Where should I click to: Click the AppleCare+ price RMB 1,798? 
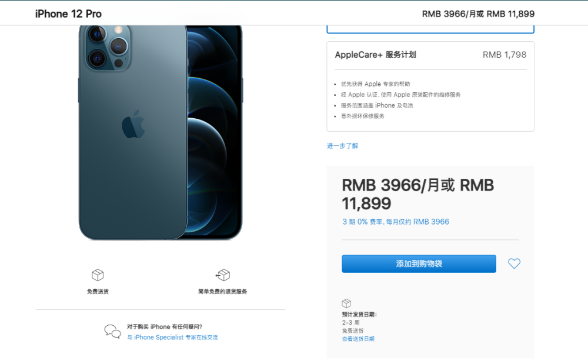point(505,55)
